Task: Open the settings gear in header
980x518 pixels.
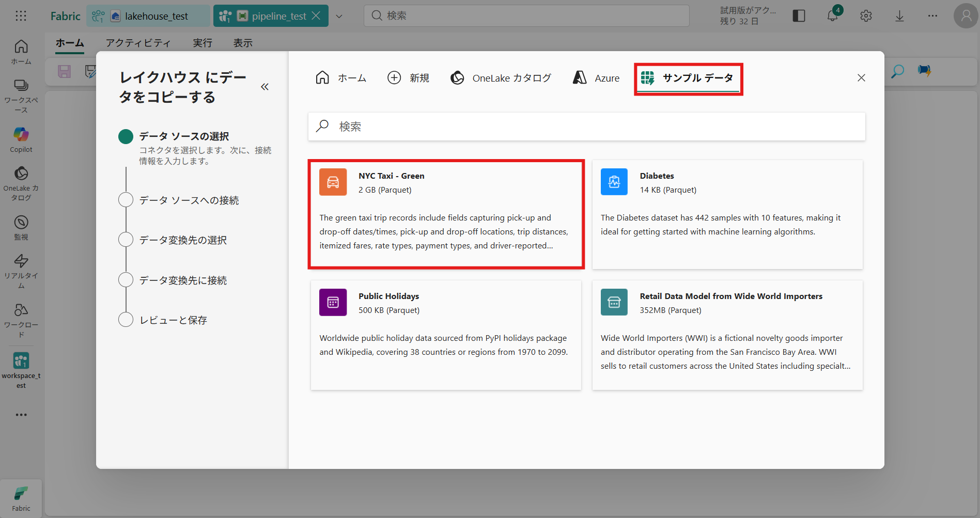Action: click(x=866, y=16)
